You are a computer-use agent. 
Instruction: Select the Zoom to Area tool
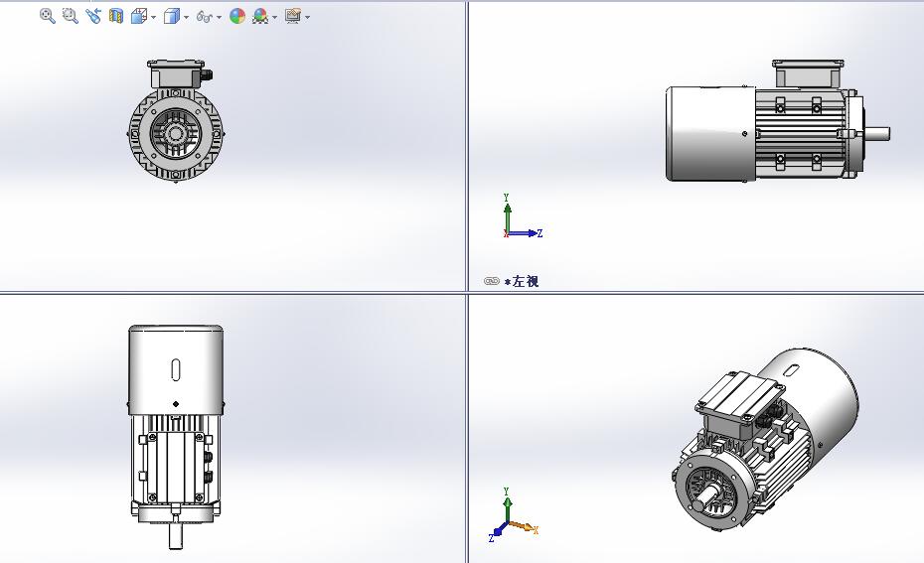pos(71,16)
